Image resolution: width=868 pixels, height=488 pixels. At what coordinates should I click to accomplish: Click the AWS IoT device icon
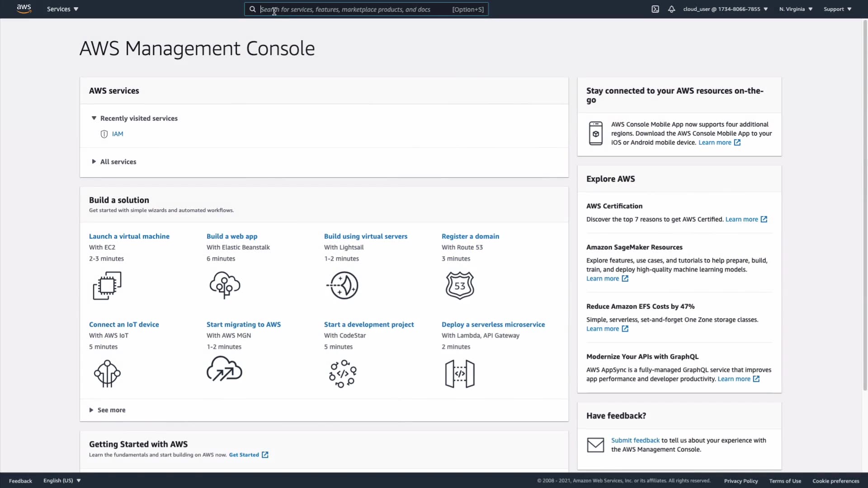(x=107, y=373)
